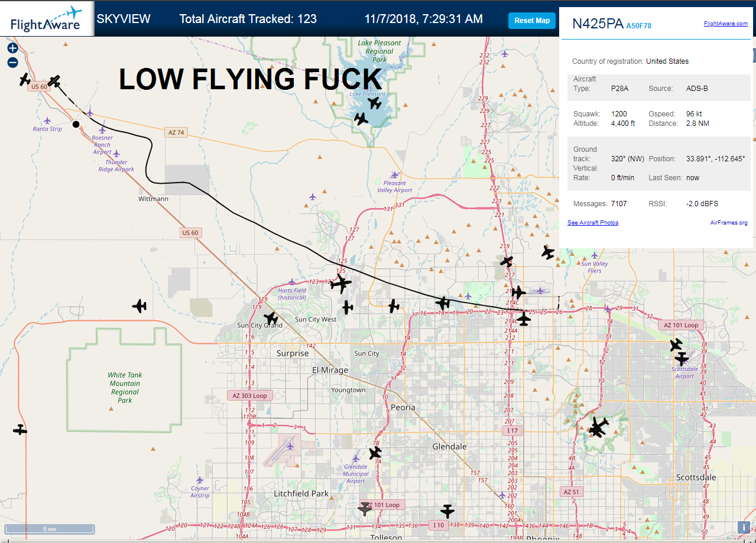Click the 11/7/2018, 7:29:31 AM timestamp
The image size is (756, 543).
(x=424, y=19)
